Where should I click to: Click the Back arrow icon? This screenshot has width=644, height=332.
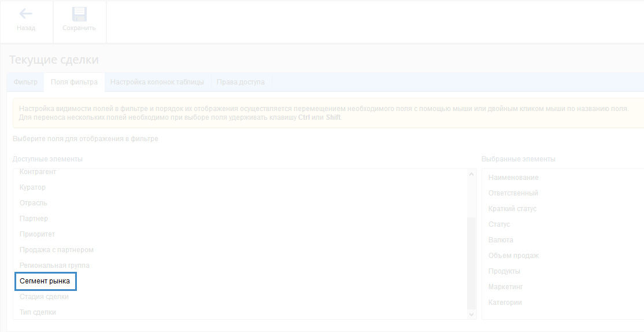coord(26,14)
